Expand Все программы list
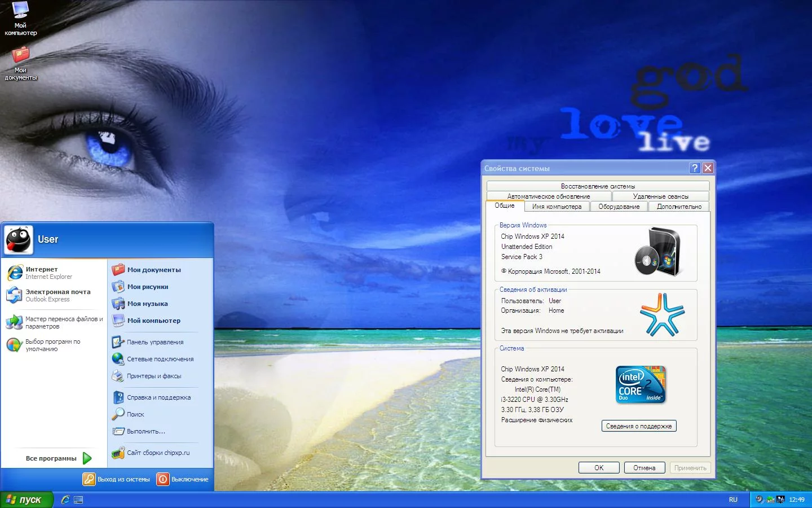Viewport: 812px width, 508px height. point(59,458)
